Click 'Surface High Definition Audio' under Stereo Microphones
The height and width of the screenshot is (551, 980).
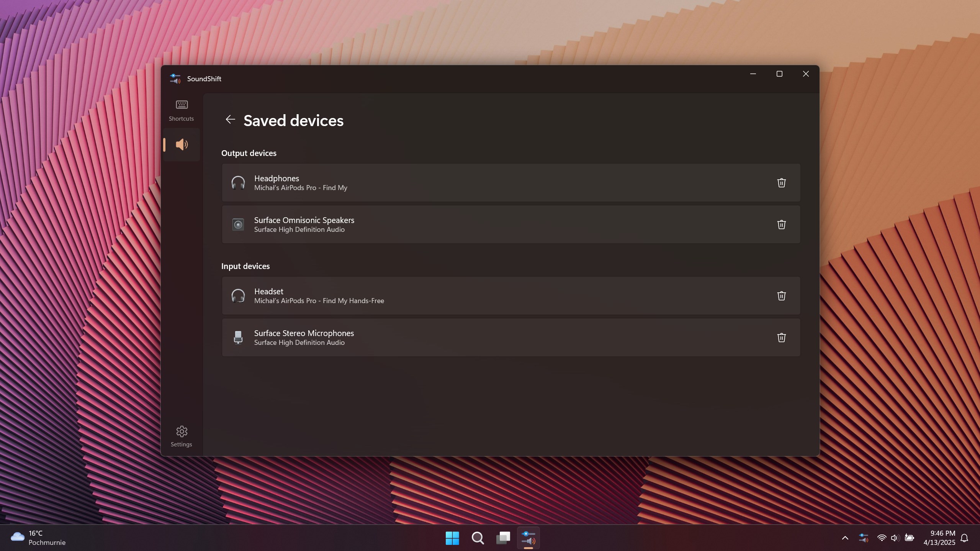tap(299, 343)
